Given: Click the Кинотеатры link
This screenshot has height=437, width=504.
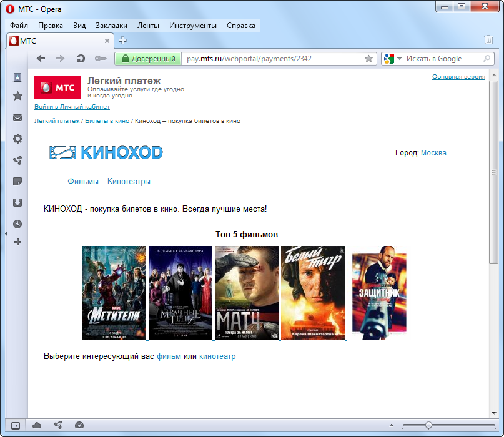Looking at the screenshot, I should pyautogui.click(x=129, y=182).
